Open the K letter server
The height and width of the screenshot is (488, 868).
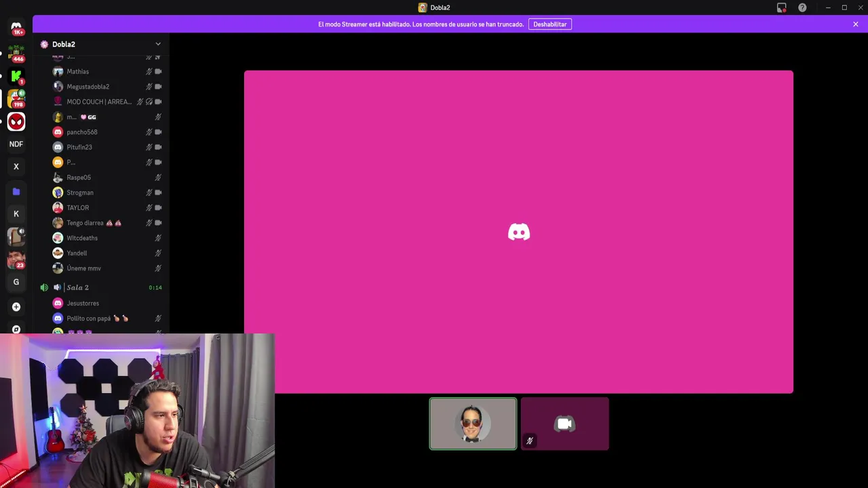click(16, 214)
